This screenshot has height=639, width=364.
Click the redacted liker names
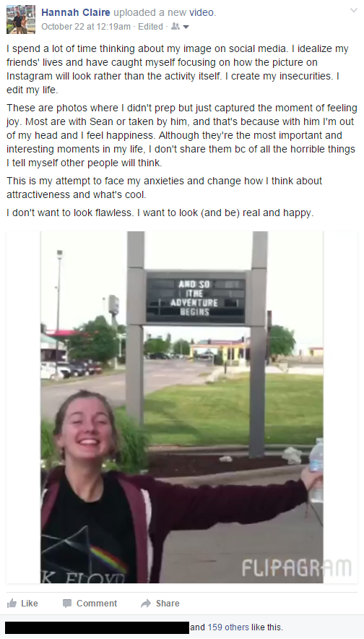(97, 627)
